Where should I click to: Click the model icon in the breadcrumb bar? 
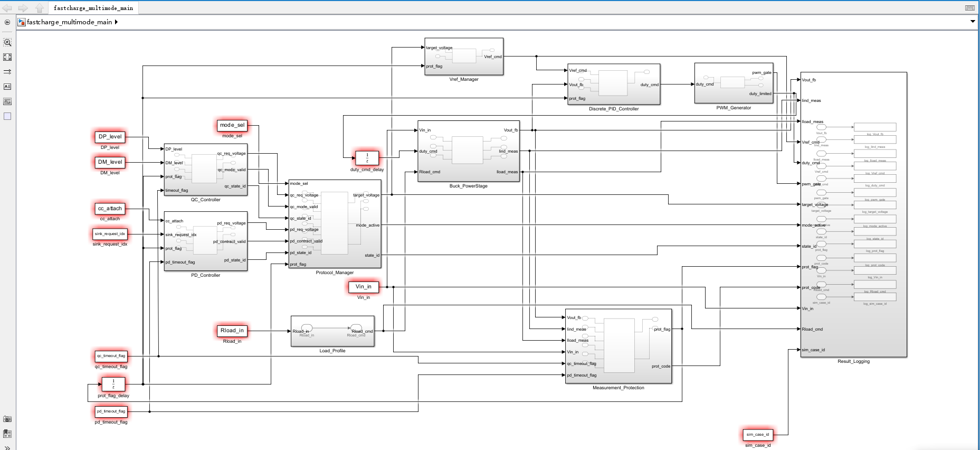click(x=22, y=22)
